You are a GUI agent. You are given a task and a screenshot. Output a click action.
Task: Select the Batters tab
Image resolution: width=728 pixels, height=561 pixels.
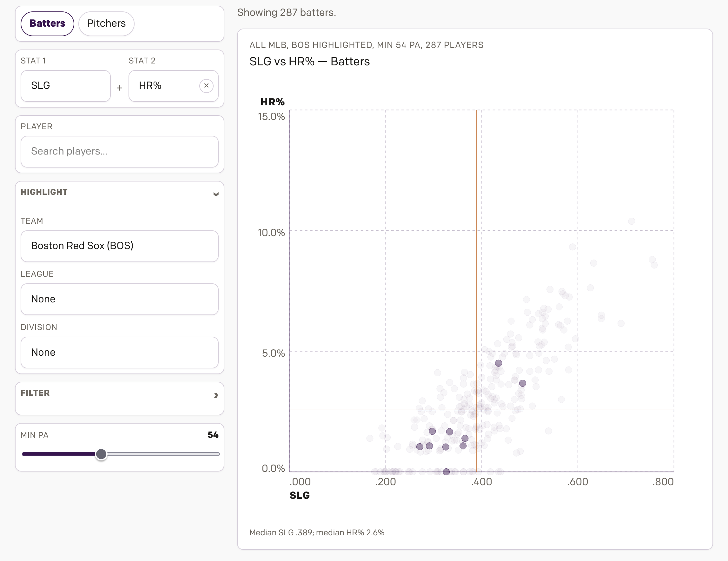(x=47, y=23)
